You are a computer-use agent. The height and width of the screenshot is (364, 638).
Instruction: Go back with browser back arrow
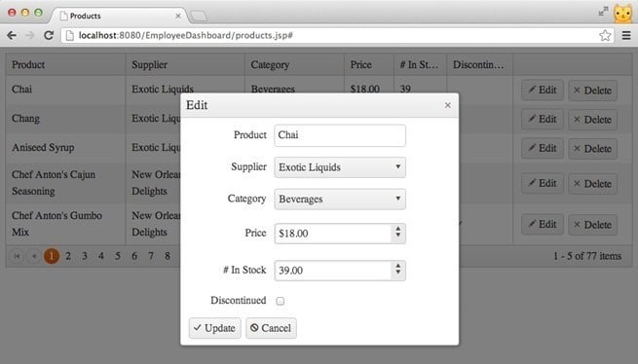pyautogui.click(x=12, y=35)
